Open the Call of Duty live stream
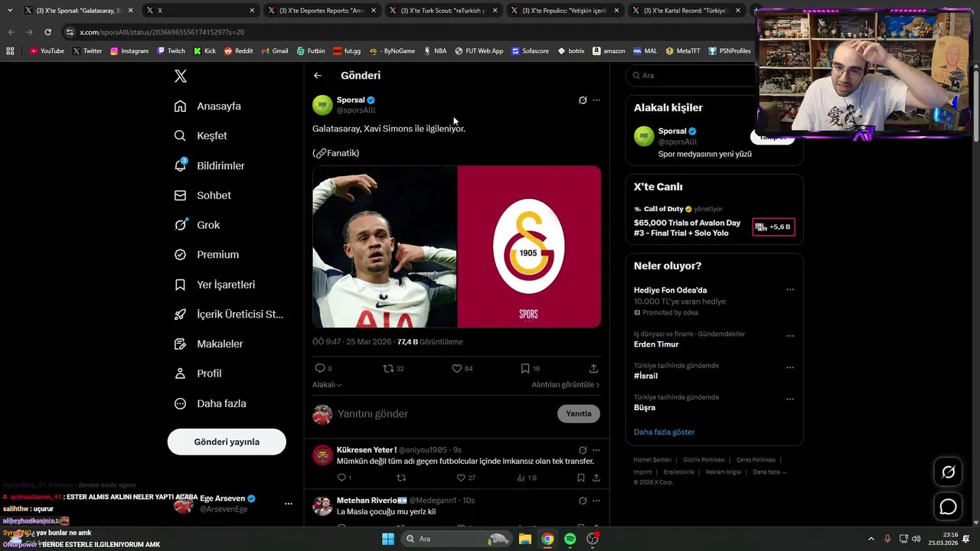The height and width of the screenshot is (551, 980). tap(714, 220)
